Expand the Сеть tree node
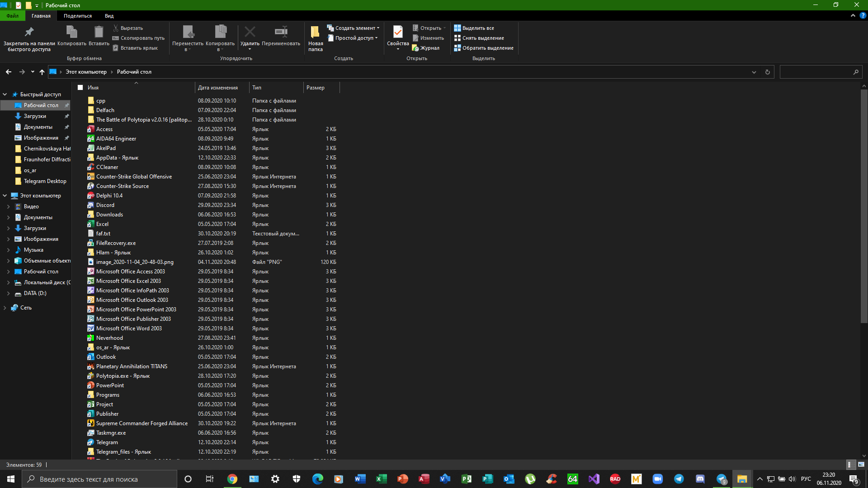The height and width of the screenshot is (488, 868). [5, 308]
